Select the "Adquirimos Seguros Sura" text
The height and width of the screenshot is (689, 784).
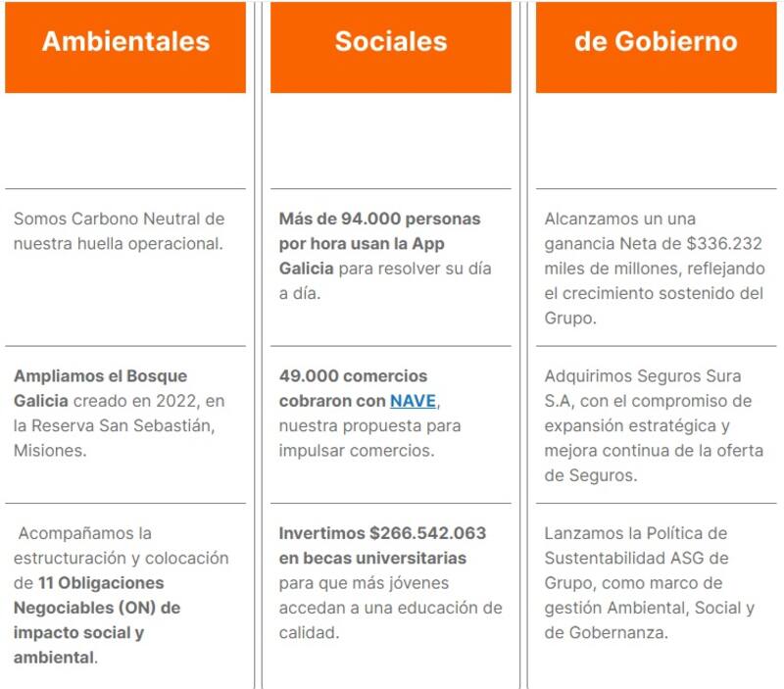click(643, 375)
